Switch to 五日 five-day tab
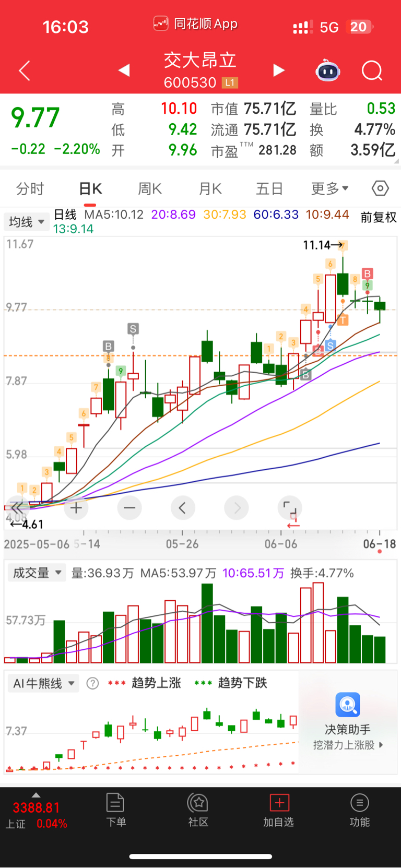 point(269,188)
